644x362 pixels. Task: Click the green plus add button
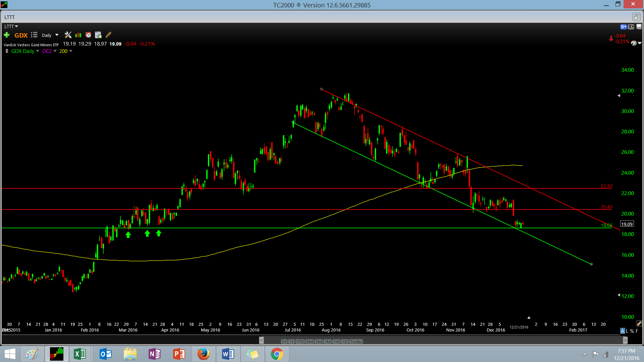pyautogui.click(x=7, y=35)
